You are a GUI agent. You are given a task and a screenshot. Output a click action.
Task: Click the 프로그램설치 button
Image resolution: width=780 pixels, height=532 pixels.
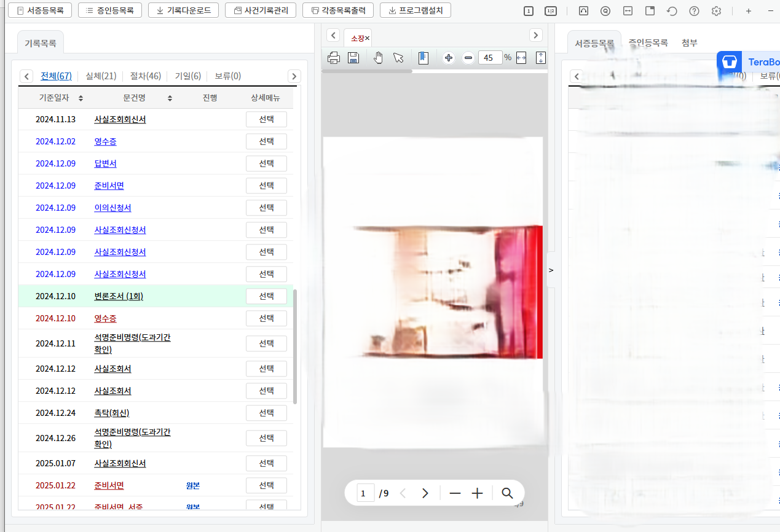point(416,10)
